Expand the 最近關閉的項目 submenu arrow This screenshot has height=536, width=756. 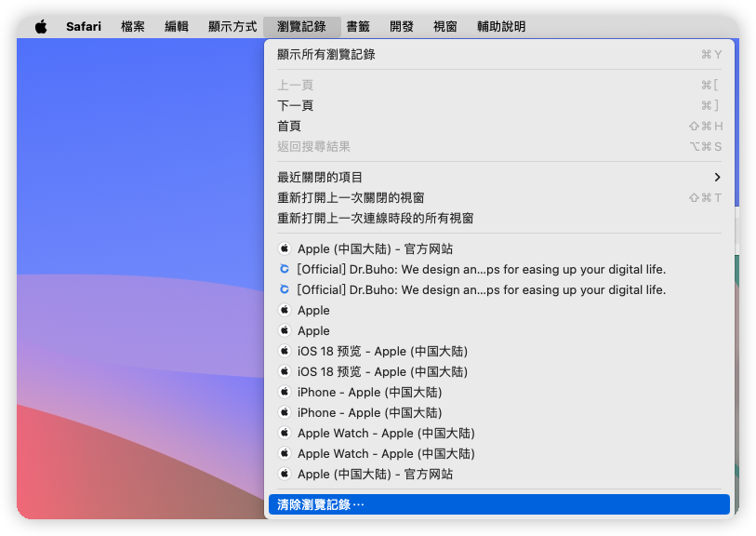coord(718,178)
